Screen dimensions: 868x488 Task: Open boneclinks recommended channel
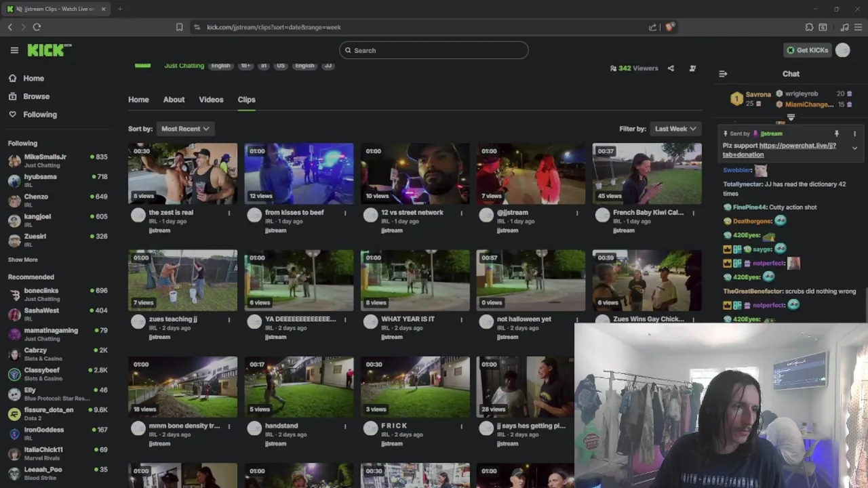click(x=58, y=294)
